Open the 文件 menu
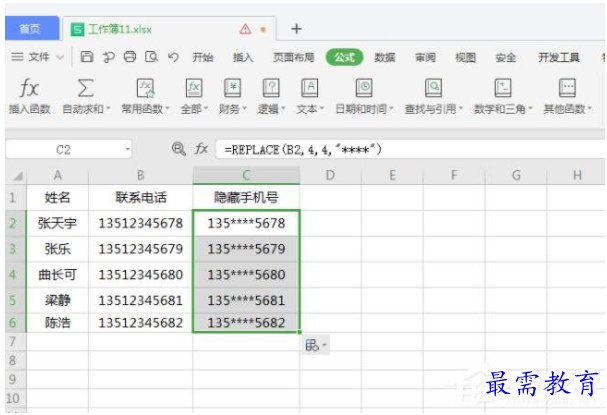607x415 pixels. click(x=38, y=57)
